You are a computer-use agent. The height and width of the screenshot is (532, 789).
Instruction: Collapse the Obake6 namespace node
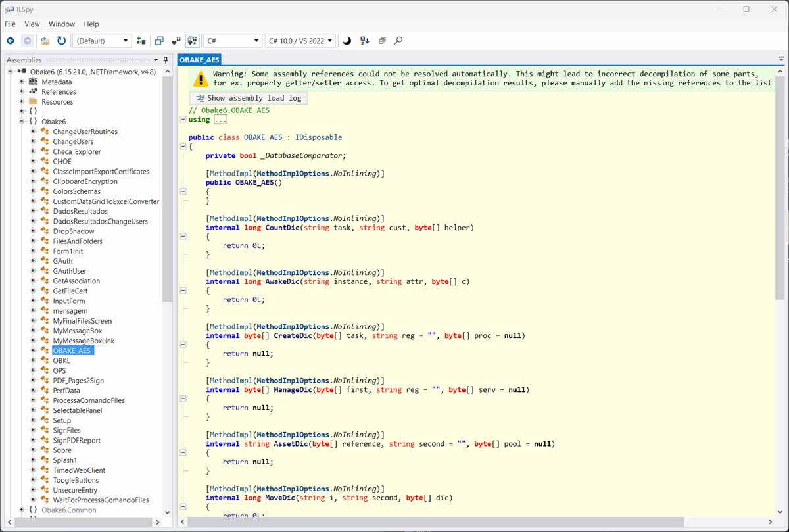point(22,122)
